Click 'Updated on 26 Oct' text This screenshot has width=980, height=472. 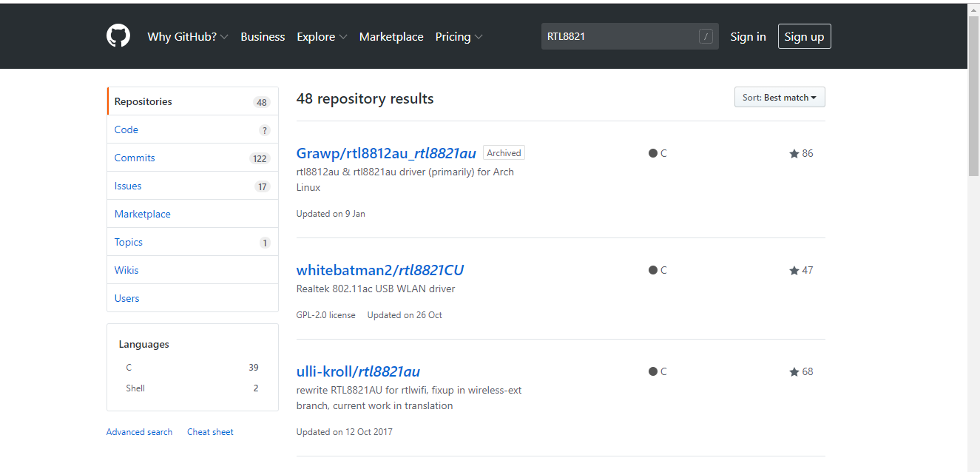coord(405,315)
